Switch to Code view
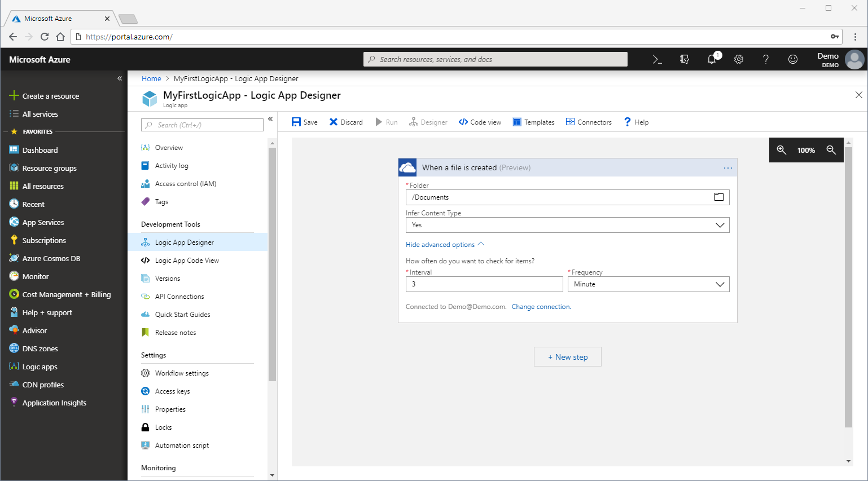Screen dimensions: 868x481 pyautogui.click(x=480, y=122)
